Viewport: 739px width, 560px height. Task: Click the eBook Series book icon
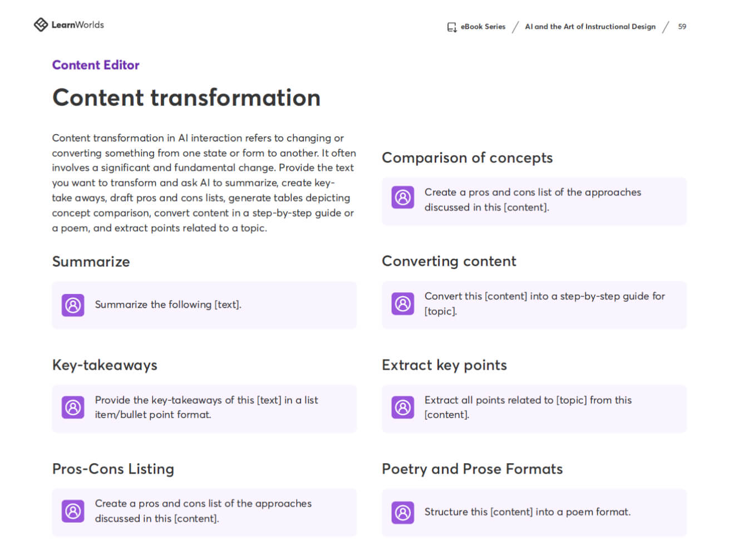click(452, 27)
